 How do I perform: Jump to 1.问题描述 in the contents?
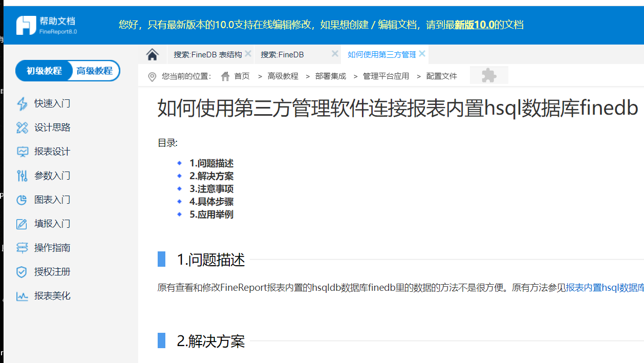pyautogui.click(x=211, y=163)
